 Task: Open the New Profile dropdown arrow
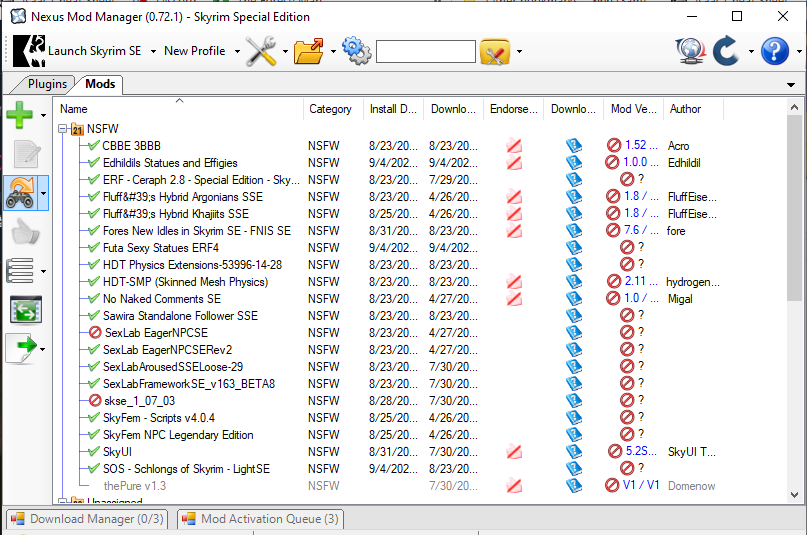pyautogui.click(x=237, y=51)
